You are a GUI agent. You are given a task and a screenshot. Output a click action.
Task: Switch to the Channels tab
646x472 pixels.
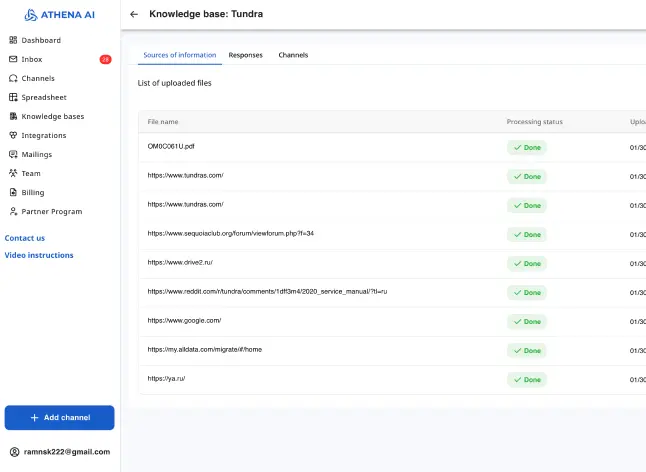click(x=293, y=55)
